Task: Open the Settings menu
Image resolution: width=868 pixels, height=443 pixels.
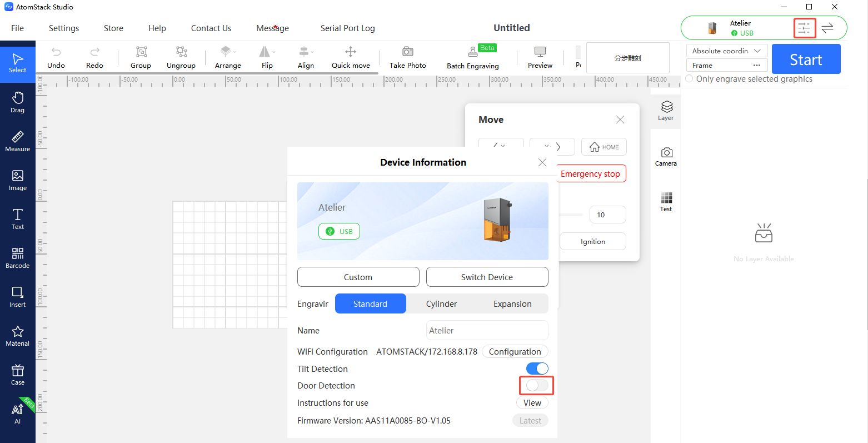Action: 64,28
